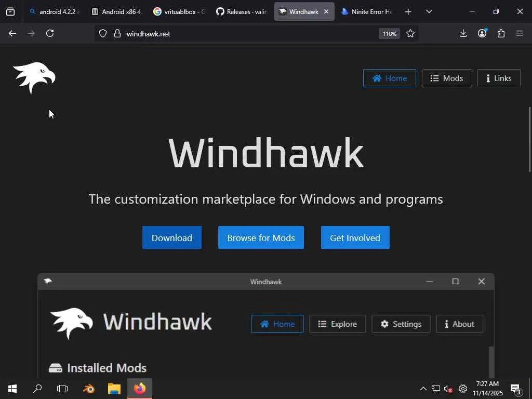Click the Windhawk eagle logo at top left
The width and height of the screenshot is (532, 399).
[34, 78]
